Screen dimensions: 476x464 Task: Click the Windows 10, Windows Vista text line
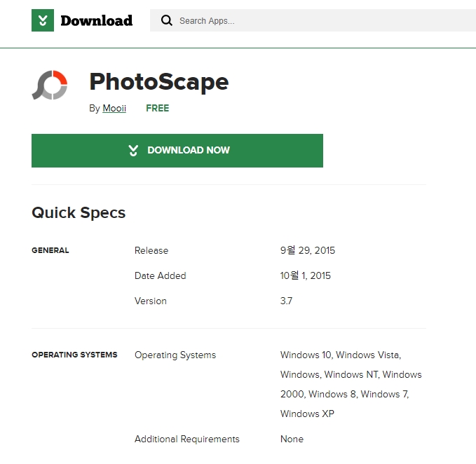[341, 355]
